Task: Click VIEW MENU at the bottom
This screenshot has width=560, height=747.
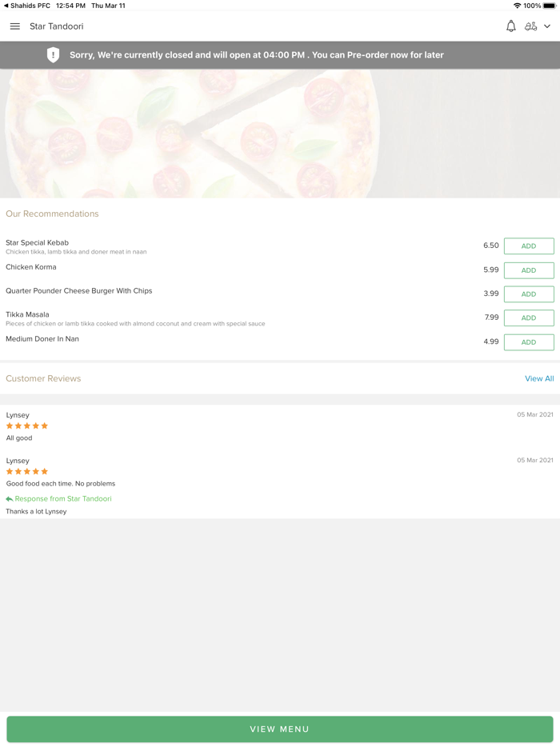Action: 279,729
